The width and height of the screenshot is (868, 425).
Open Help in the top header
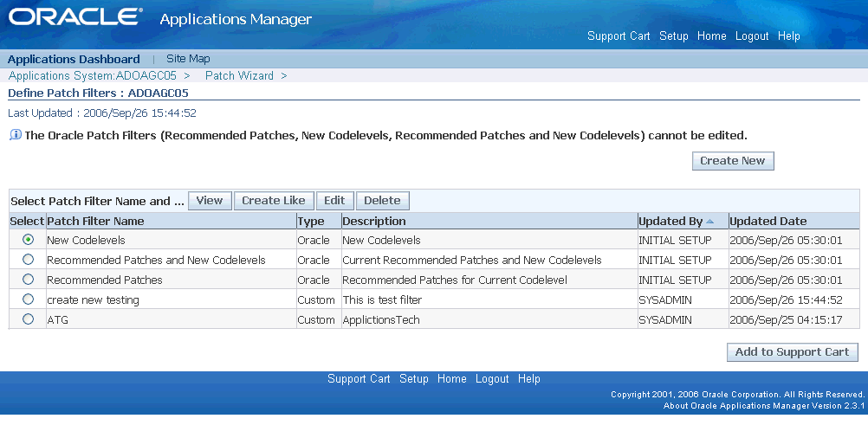(789, 36)
